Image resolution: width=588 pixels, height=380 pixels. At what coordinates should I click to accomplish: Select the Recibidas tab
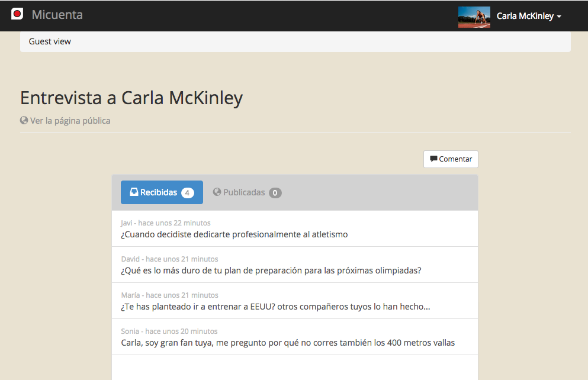coord(162,192)
